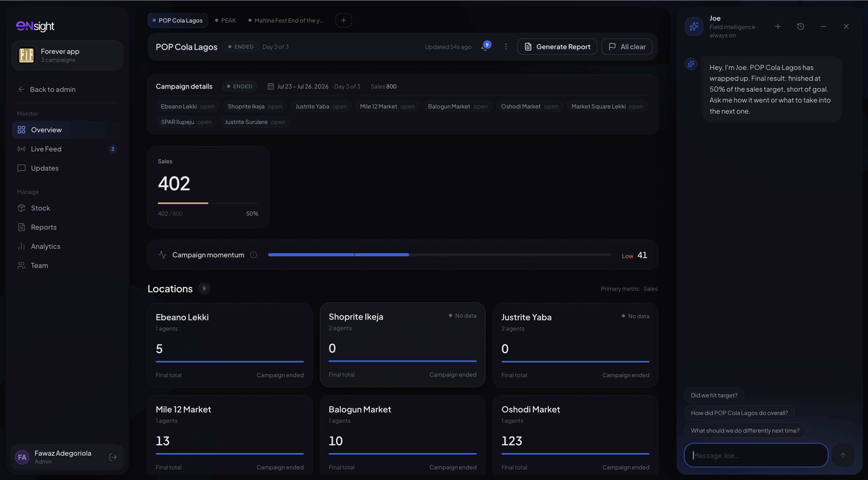Open the Team section
The image size is (868, 480).
tap(67, 266)
